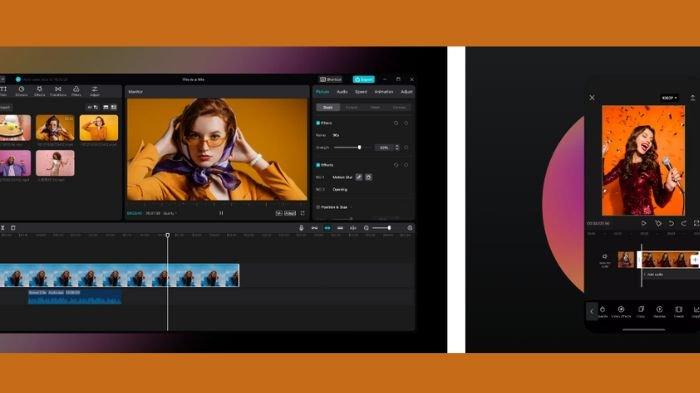Toggle the Effects checkbox in the inspector
The height and width of the screenshot is (393, 700).
coord(318,165)
